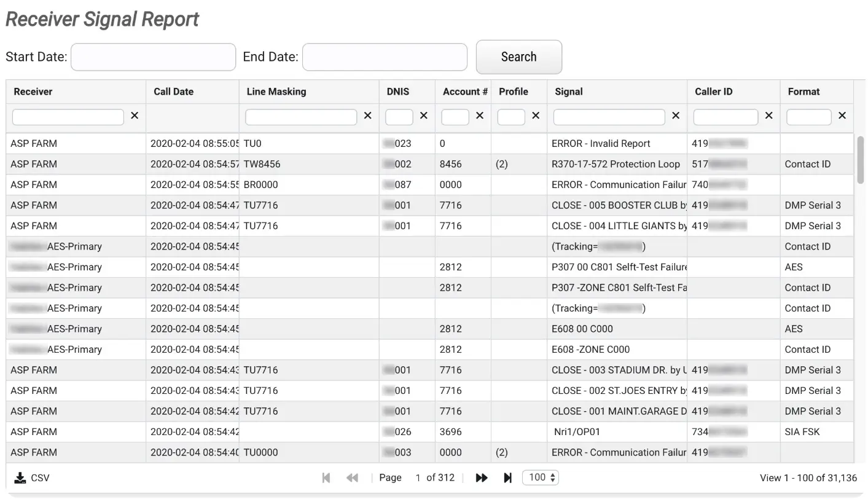Select the R370-17-572 Protection Loop row

pos(616,164)
